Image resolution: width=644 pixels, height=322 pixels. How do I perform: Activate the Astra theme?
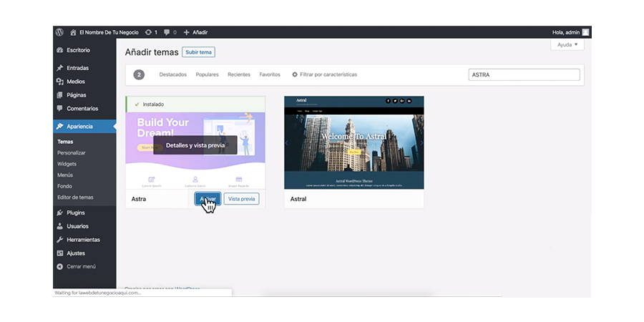pyautogui.click(x=208, y=199)
